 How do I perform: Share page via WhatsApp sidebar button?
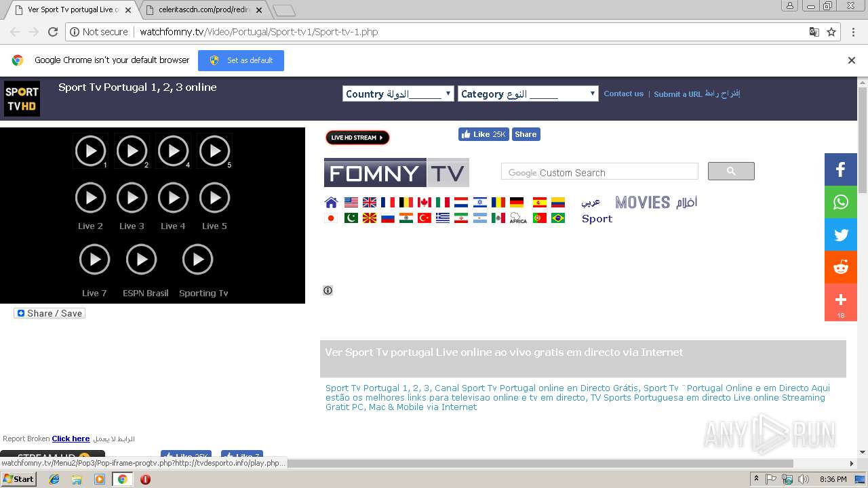coord(841,202)
